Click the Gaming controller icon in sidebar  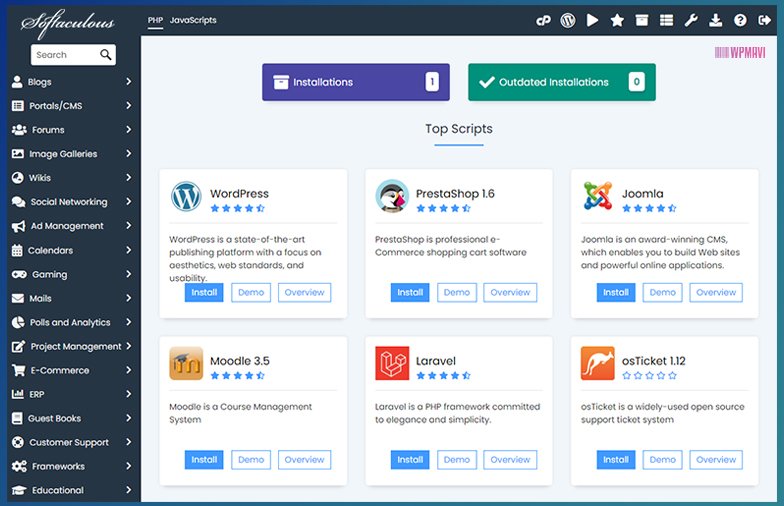(19, 274)
